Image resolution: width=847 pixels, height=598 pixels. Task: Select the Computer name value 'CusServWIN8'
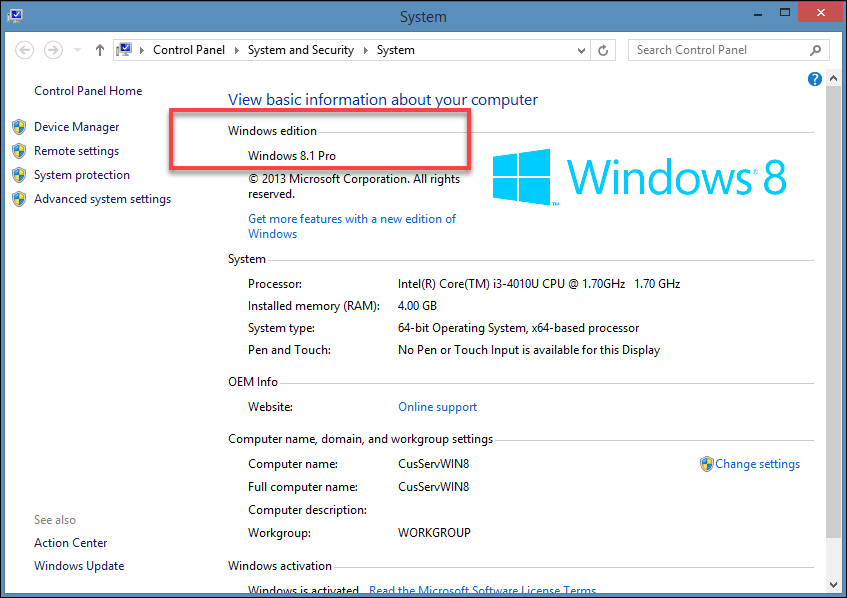pos(434,464)
